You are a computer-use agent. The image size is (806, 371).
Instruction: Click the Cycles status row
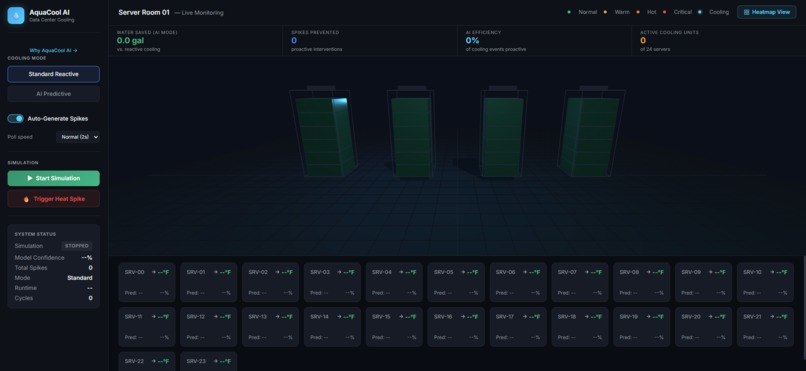click(x=53, y=298)
